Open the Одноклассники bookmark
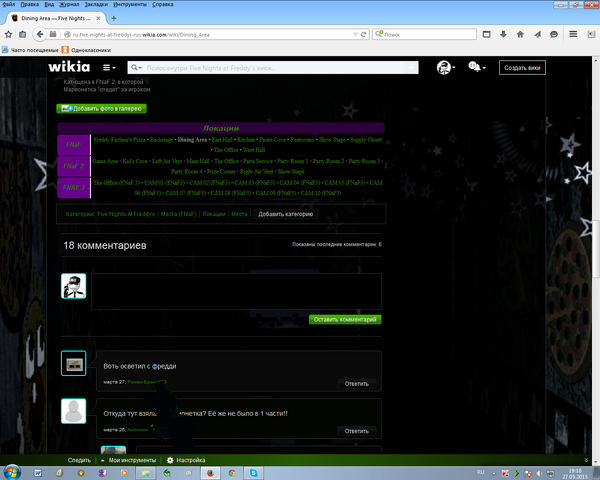This screenshot has height=480, width=600. pyautogui.click(x=86, y=50)
